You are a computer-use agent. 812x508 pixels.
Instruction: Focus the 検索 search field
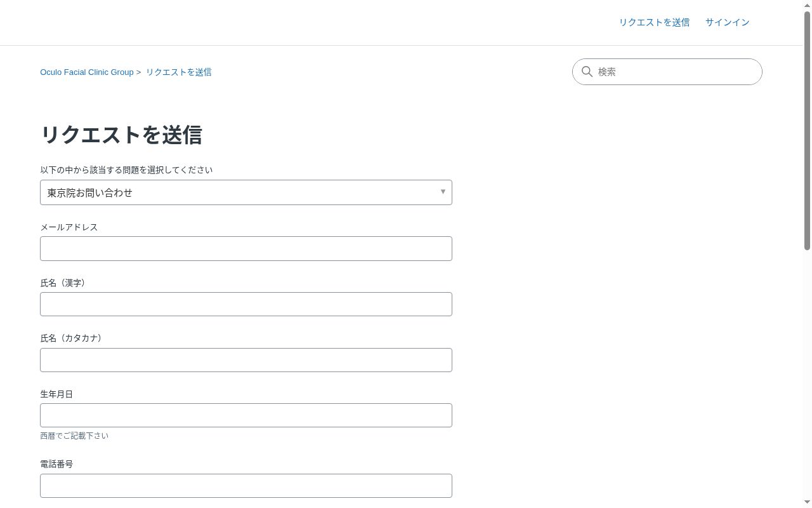tap(667, 72)
